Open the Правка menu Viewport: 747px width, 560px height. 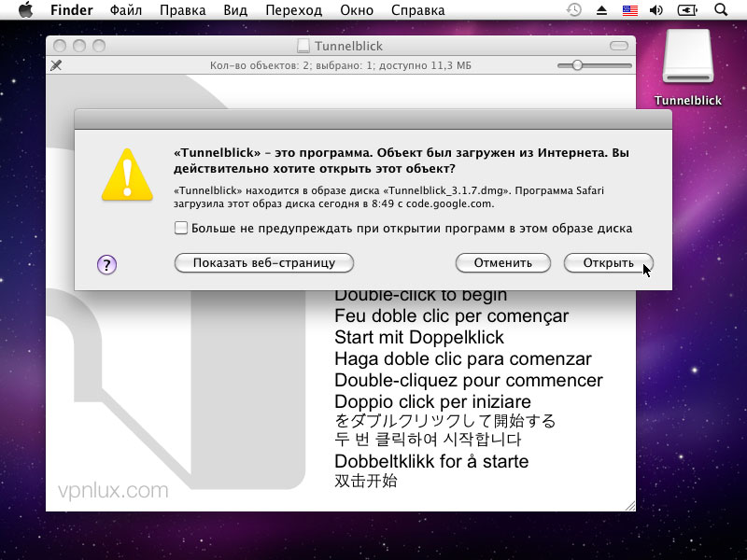[x=182, y=10]
